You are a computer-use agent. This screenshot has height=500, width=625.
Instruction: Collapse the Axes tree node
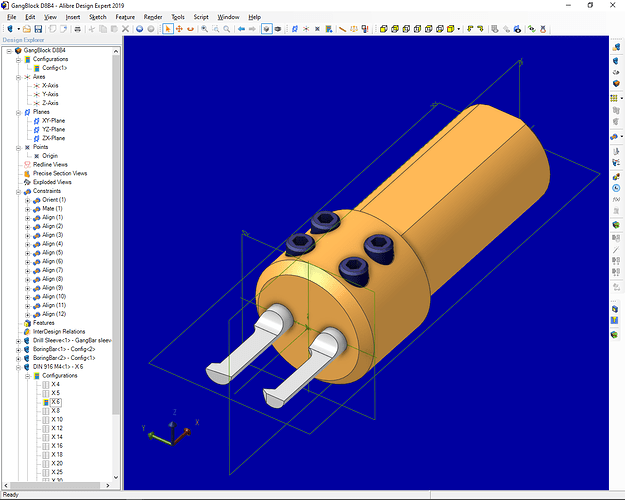click(18, 77)
